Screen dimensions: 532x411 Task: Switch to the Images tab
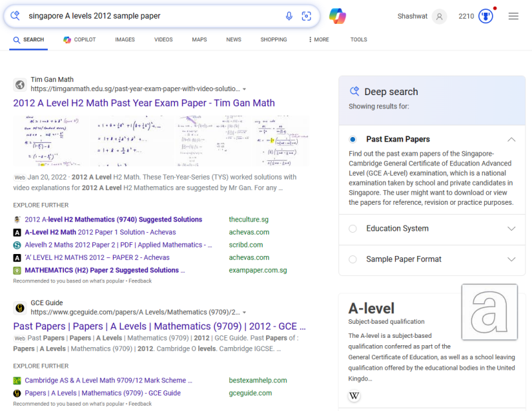[x=124, y=40]
